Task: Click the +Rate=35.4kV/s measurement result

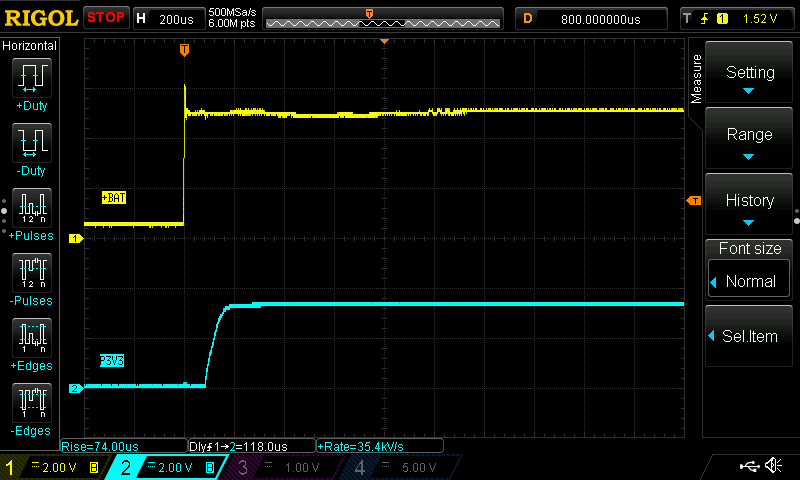Action: [380, 446]
